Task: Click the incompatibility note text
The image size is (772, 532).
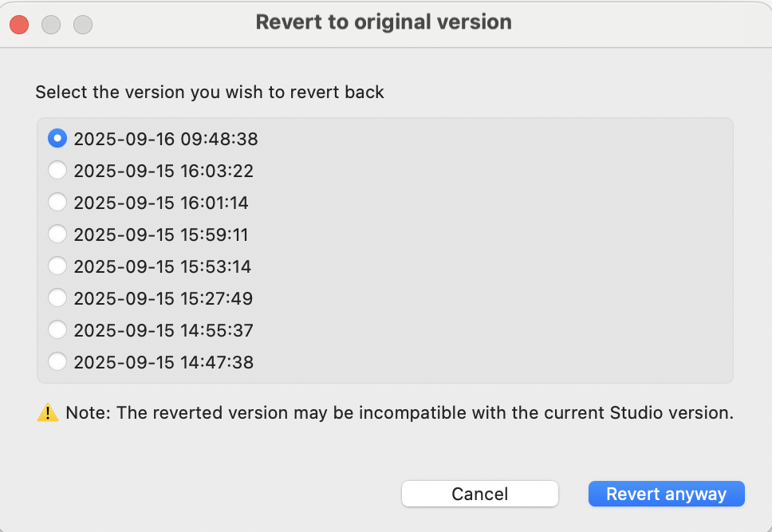Action: [399, 413]
